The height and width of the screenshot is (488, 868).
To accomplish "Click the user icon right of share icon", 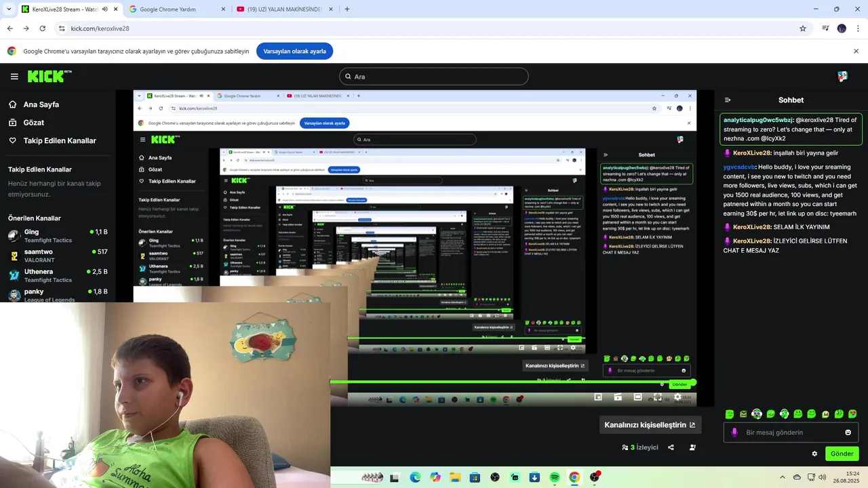I will point(692,447).
